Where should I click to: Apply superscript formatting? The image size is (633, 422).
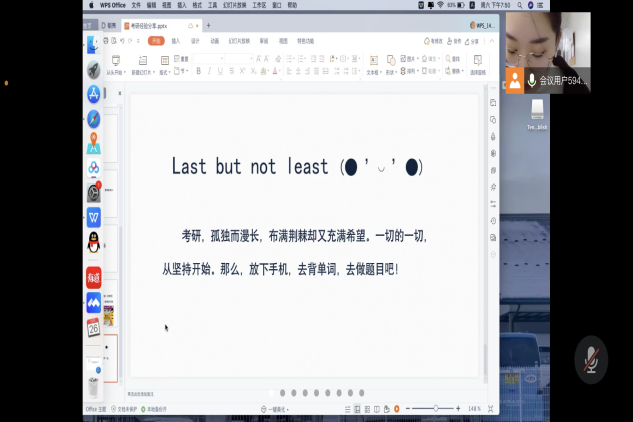[242, 71]
